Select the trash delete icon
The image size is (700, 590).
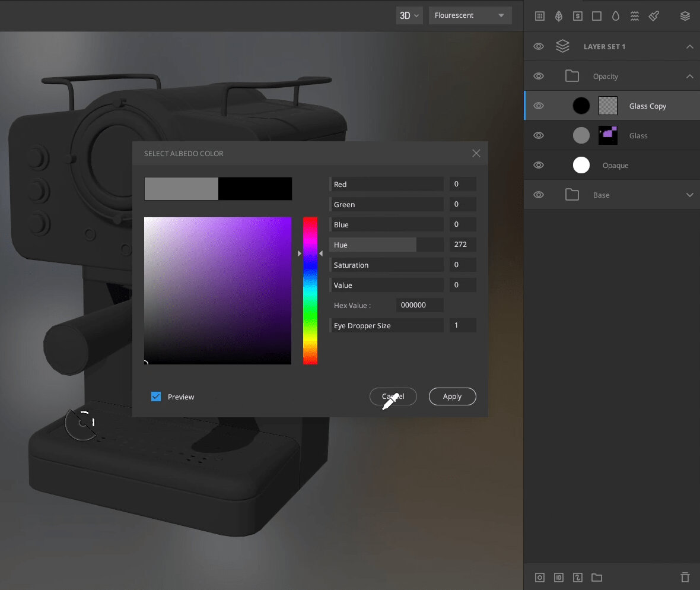pyautogui.click(x=685, y=577)
